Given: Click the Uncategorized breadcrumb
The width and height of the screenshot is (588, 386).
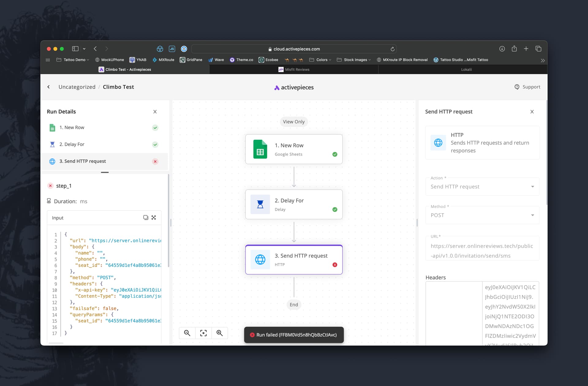Looking at the screenshot, I should (x=77, y=87).
